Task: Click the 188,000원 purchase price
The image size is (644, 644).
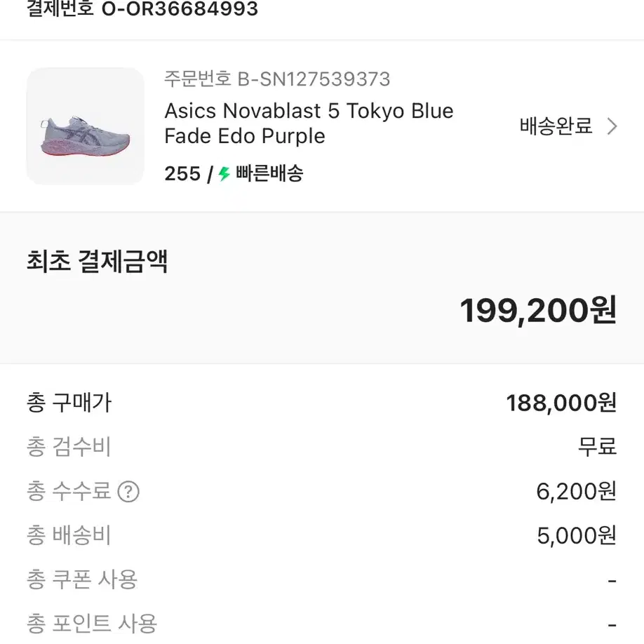Action: tap(561, 402)
